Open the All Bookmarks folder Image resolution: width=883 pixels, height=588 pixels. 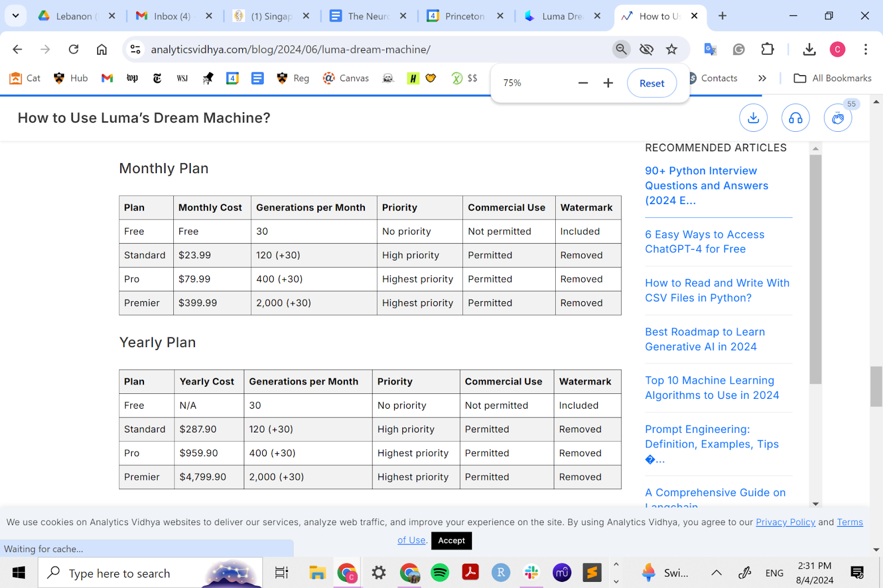[832, 78]
